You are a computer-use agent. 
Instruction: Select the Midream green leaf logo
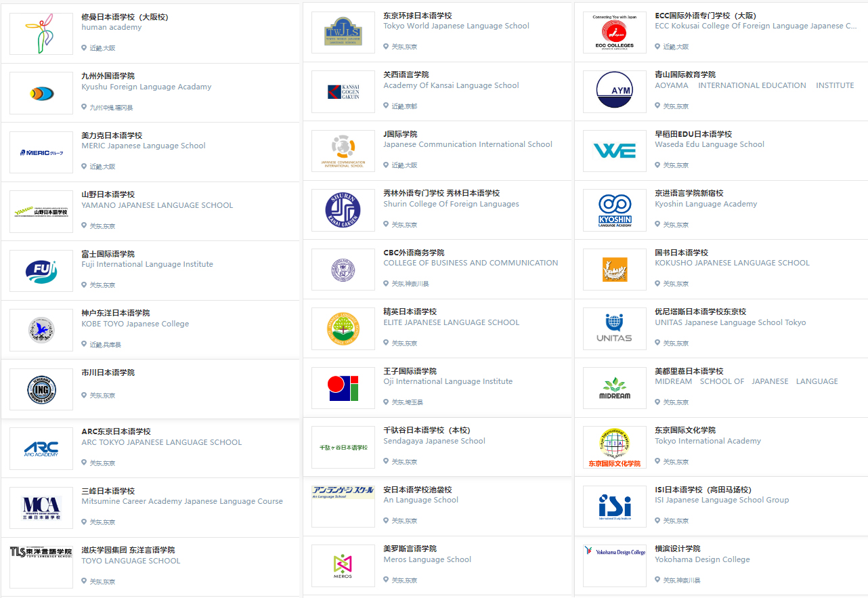[614, 388]
